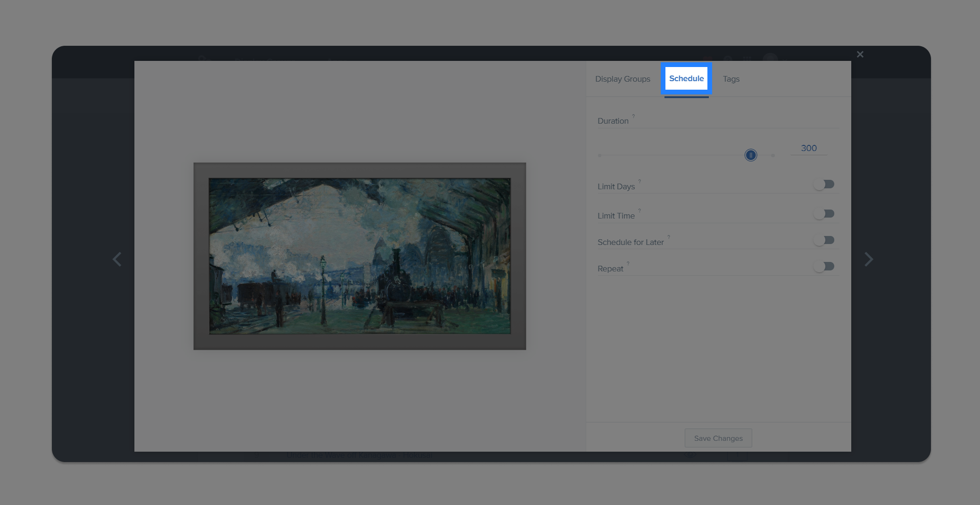
Task: Click the help question mark beside Repeat
Action: [628, 263]
